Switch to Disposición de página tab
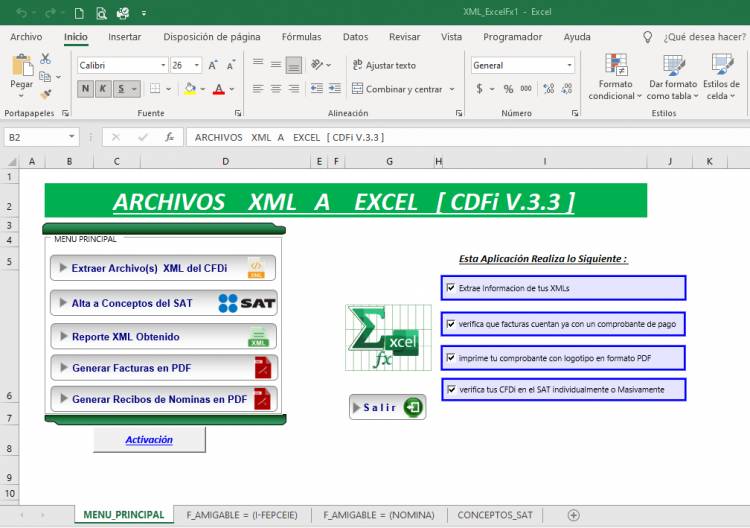Image resolution: width=750 pixels, height=528 pixels. click(212, 37)
